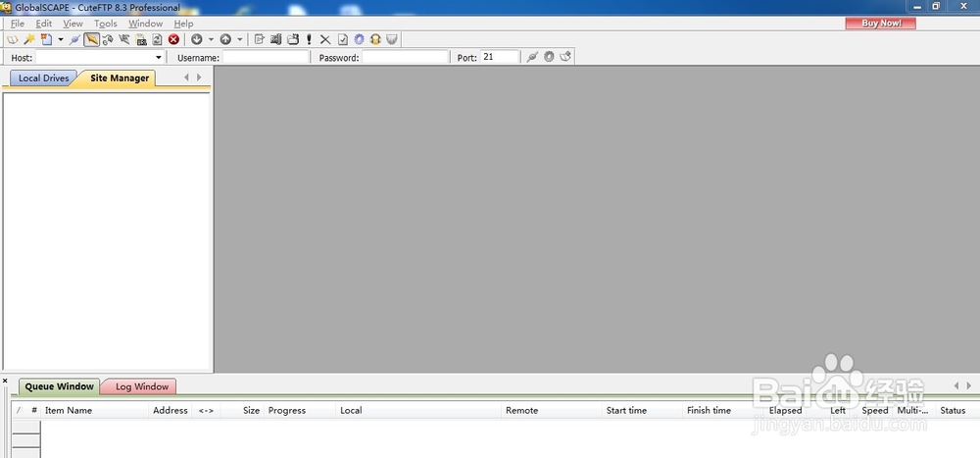This screenshot has width=980, height=458.
Task: Click the Properties checkmark page icon
Action: pyautogui.click(x=342, y=39)
